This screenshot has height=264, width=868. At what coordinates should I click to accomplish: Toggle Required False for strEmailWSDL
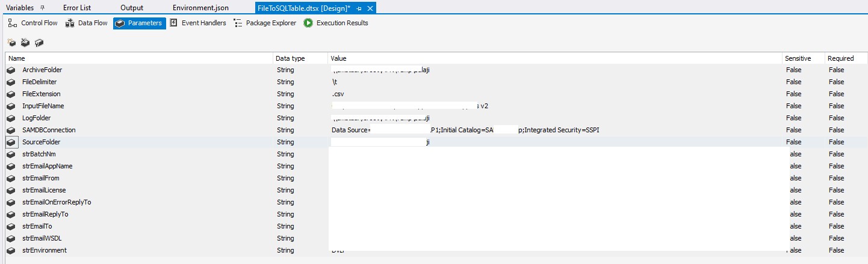[836, 238]
